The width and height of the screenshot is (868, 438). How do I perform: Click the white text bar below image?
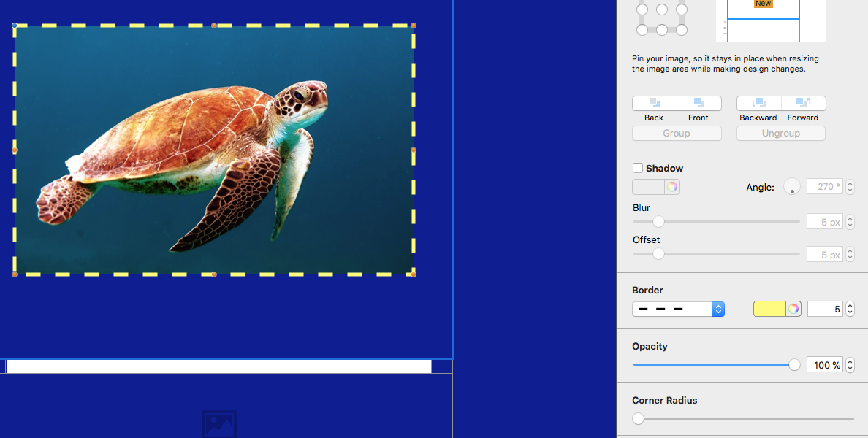218,366
